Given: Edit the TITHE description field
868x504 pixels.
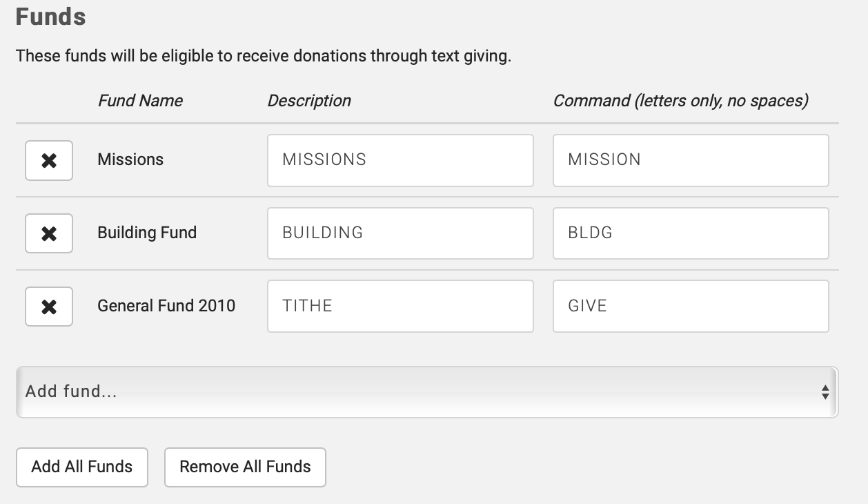Looking at the screenshot, I should coord(400,306).
